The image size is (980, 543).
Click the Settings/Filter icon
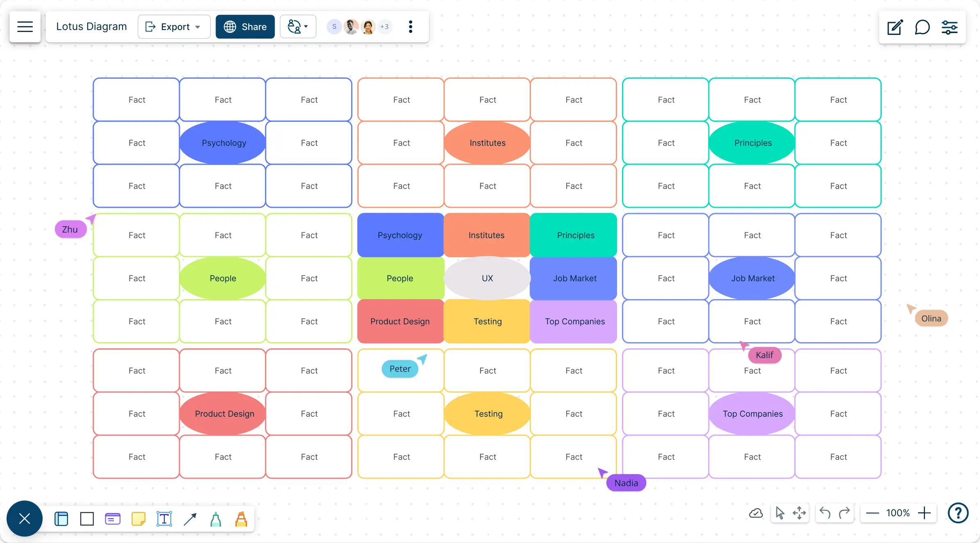(x=949, y=27)
